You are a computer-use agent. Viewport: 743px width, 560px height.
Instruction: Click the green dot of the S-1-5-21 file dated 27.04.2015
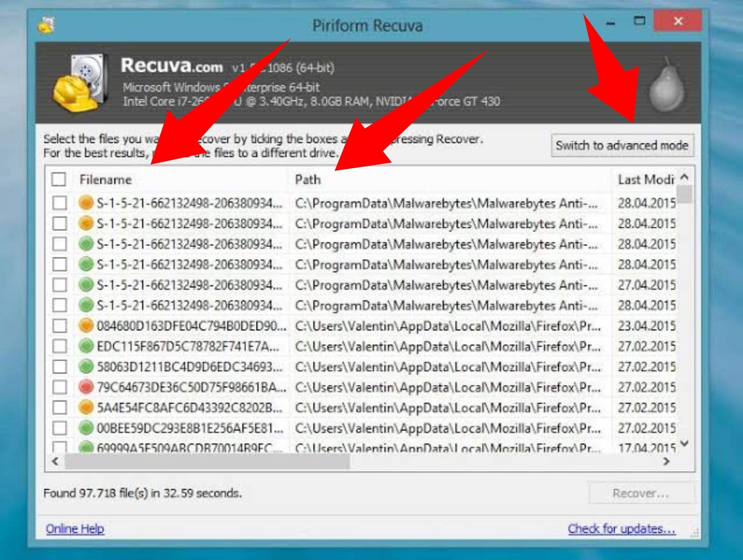(86, 285)
